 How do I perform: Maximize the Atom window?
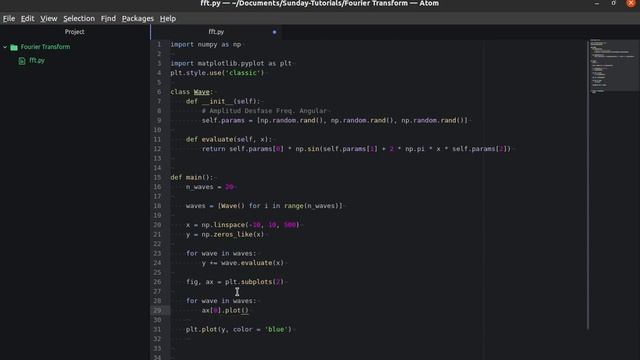click(613, 3)
